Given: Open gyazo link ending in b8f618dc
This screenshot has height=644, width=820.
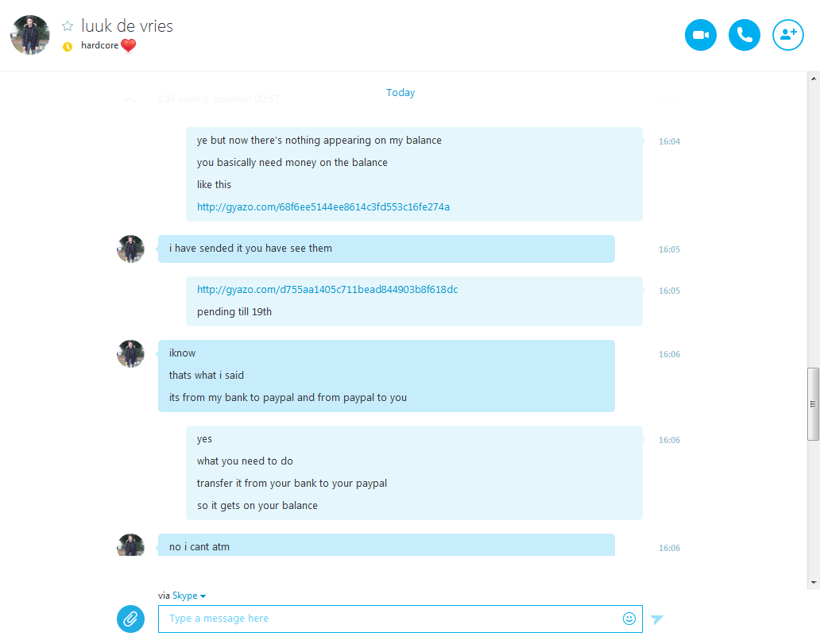Looking at the screenshot, I should tap(327, 290).
